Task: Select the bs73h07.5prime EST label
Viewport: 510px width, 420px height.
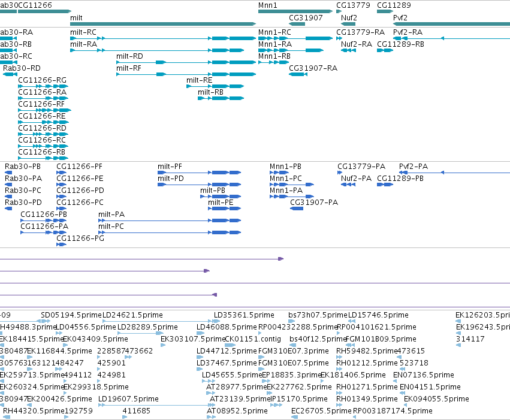Action: (318, 315)
